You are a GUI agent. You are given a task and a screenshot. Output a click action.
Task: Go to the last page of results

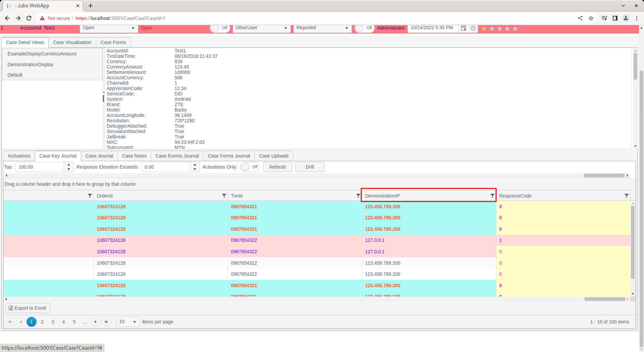[106, 322]
